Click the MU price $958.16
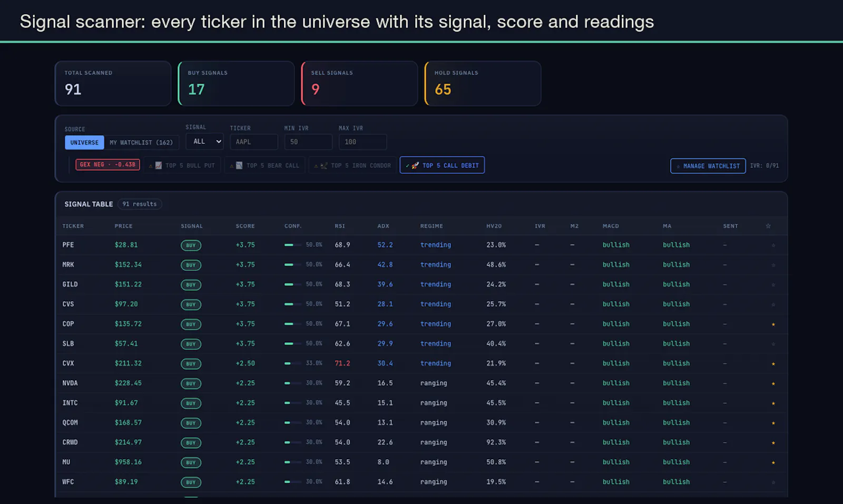843x504 pixels. click(128, 462)
